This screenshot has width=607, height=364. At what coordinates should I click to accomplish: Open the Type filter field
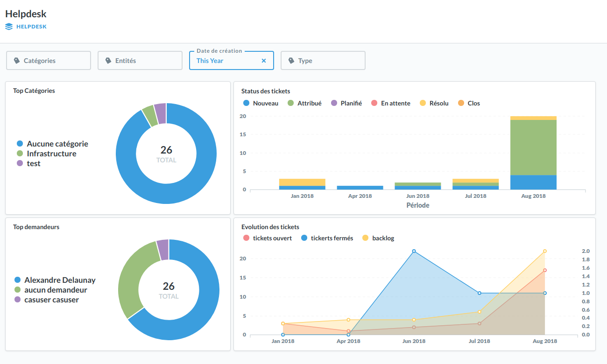point(323,61)
